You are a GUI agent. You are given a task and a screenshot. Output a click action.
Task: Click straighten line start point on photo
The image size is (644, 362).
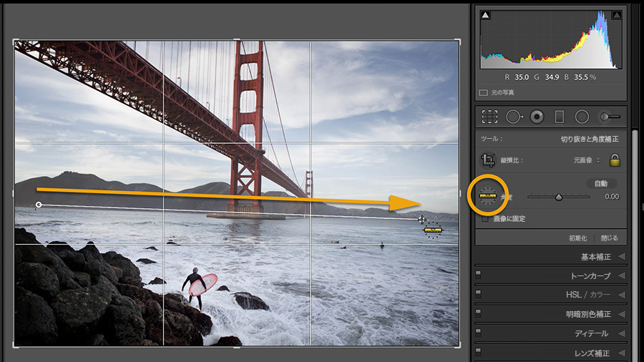[x=39, y=205]
